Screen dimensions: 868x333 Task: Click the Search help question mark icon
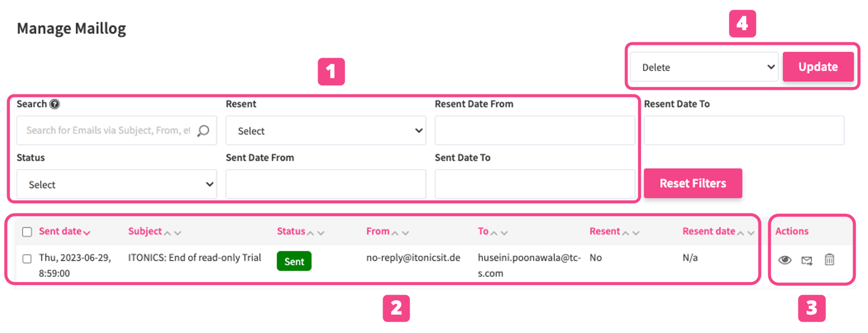pos(55,104)
